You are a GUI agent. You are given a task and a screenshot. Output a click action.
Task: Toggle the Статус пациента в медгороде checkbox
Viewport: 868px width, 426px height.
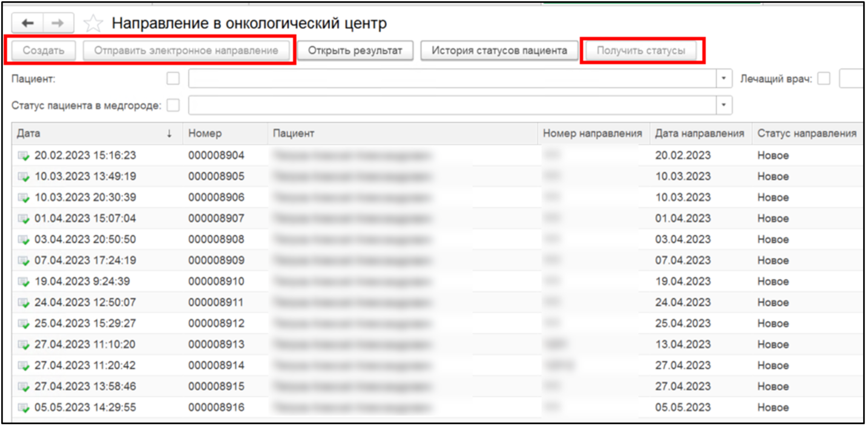(x=173, y=105)
